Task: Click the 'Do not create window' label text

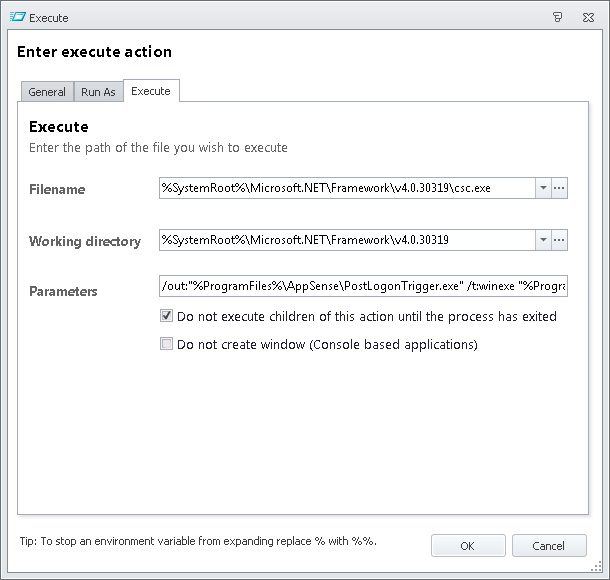Action: [x=327, y=344]
